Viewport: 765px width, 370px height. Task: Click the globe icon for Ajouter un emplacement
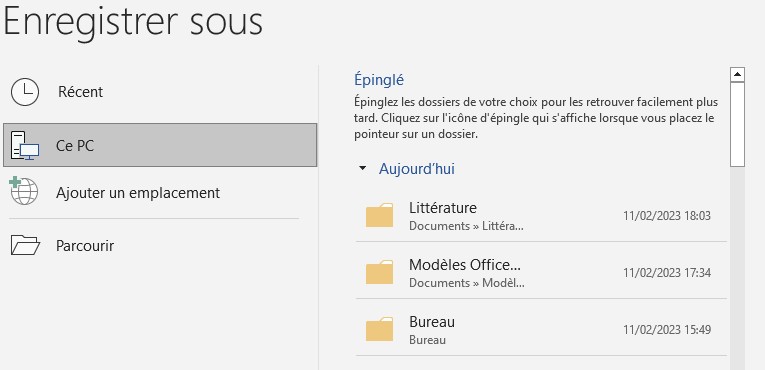pyautogui.click(x=23, y=191)
